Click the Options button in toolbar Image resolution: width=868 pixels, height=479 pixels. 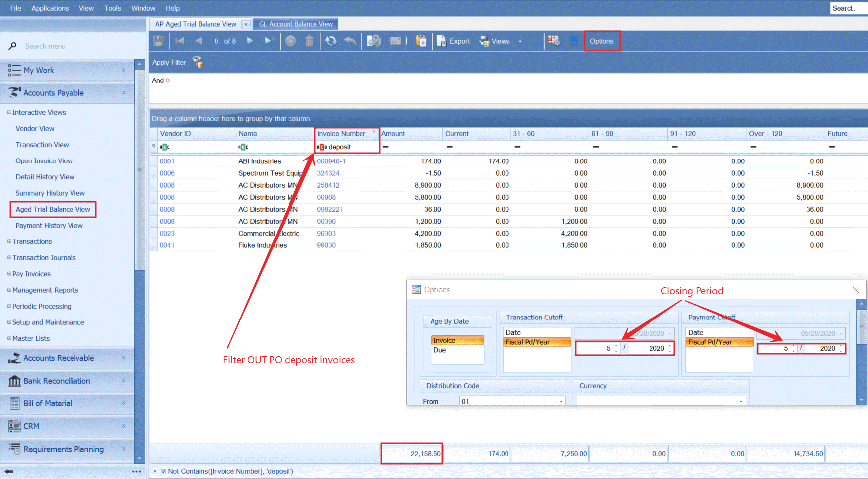coord(602,41)
